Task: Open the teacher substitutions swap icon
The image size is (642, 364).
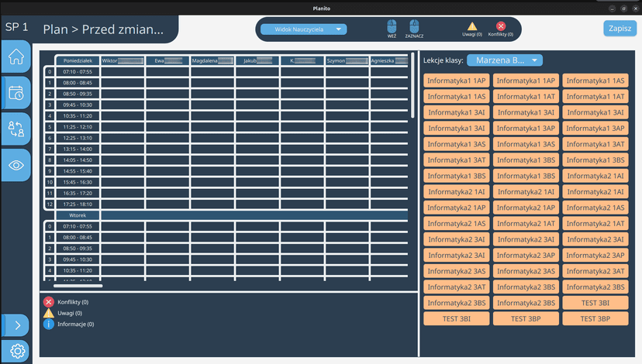Action: coord(16,129)
